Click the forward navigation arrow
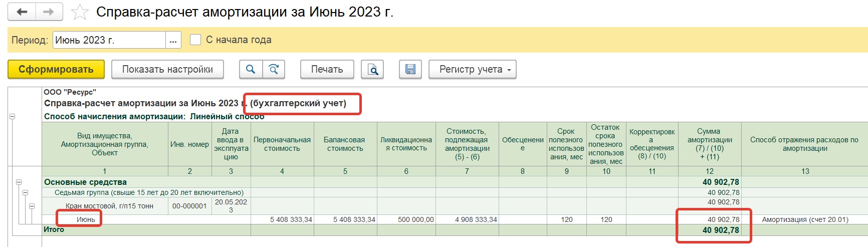The height and width of the screenshot is (247, 868). point(49,12)
